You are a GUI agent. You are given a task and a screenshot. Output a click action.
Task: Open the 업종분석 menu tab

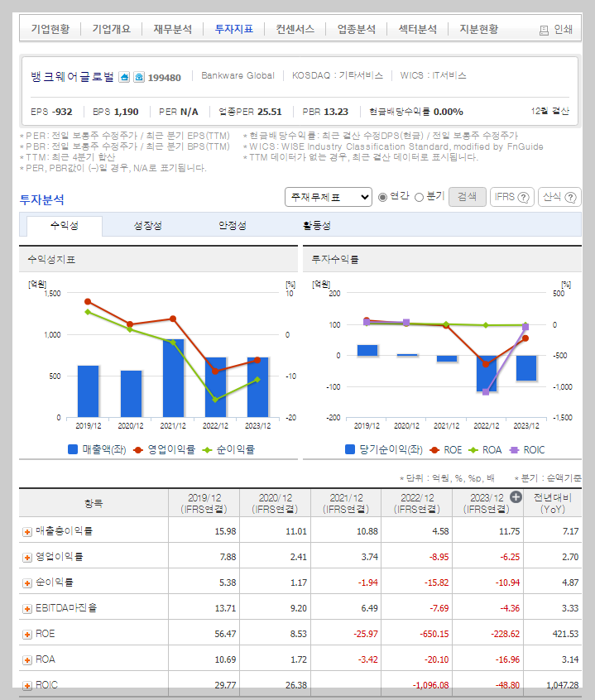pyautogui.click(x=356, y=29)
